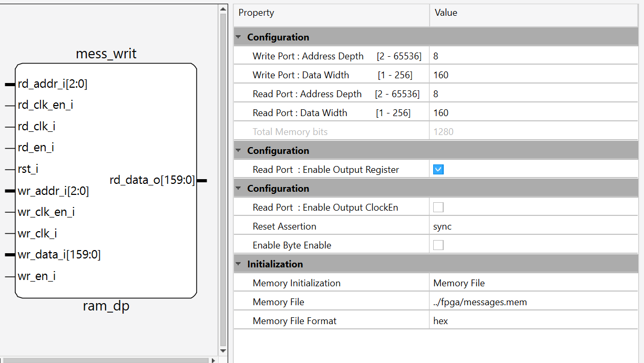The width and height of the screenshot is (644, 363).
Task: Click the diagram's vertical scrollbar down arrow
Action: pyautogui.click(x=223, y=350)
